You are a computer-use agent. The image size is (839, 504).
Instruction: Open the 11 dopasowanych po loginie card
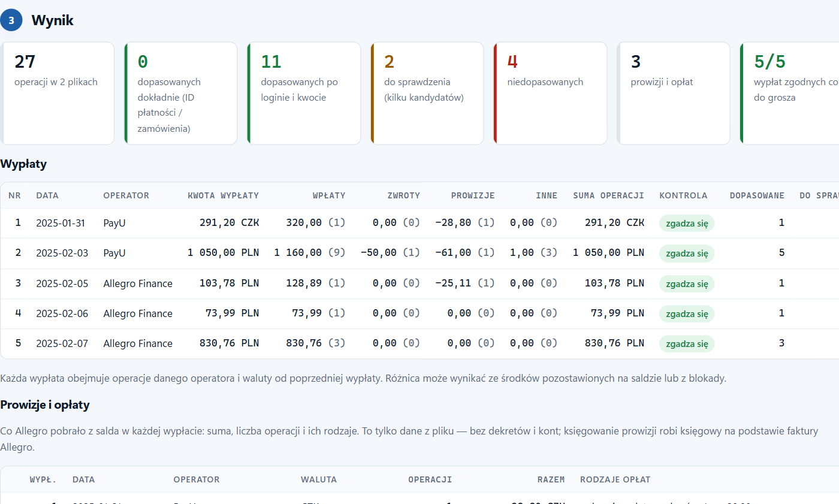point(304,93)
